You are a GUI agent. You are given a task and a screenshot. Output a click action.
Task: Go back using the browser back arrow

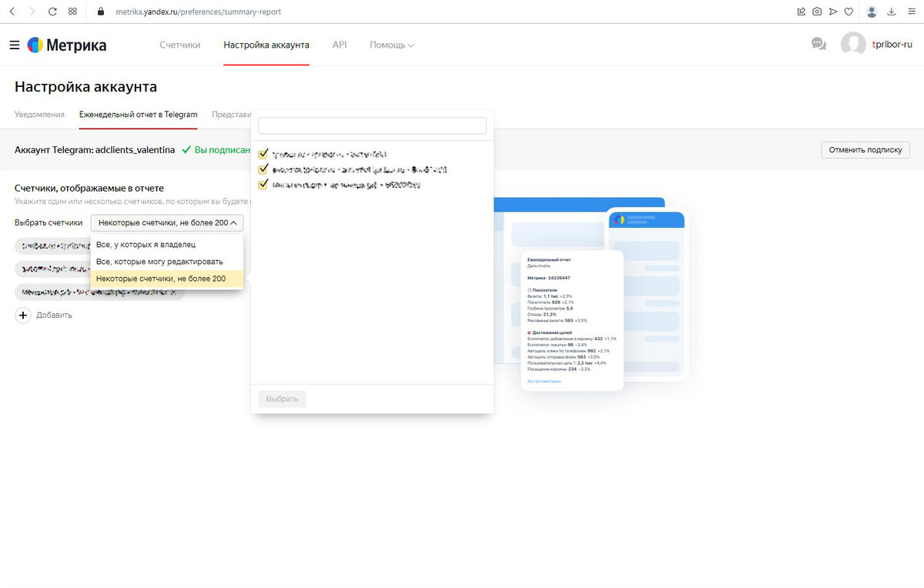click(x=12, y=12)
